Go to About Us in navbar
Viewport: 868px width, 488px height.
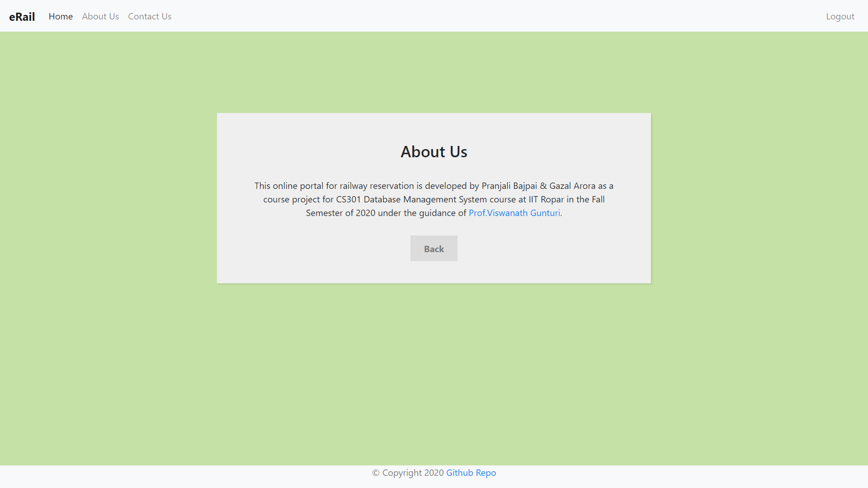pyautogui.click(x=100, y=16)
